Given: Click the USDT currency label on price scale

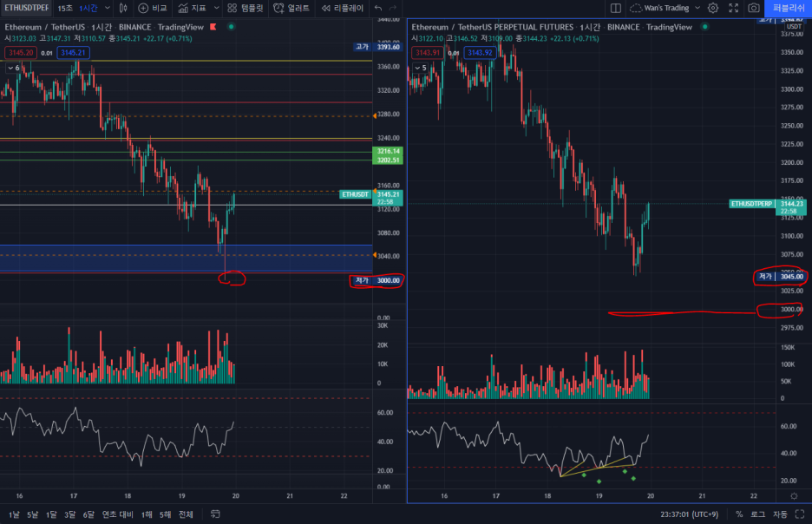Looking at the screenshot, I should click(x=794, y=26).
